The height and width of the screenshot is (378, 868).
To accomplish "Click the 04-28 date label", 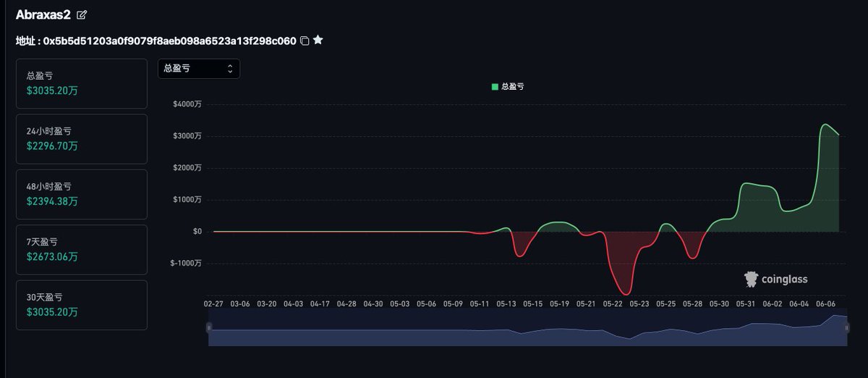I will (x=346, y=304).
